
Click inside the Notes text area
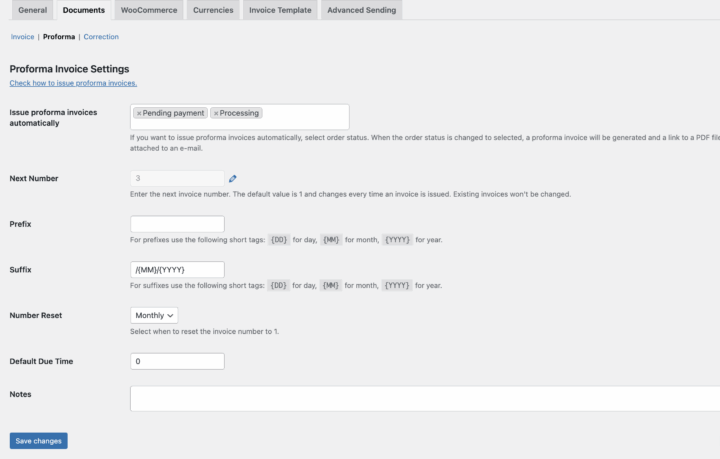420,398
